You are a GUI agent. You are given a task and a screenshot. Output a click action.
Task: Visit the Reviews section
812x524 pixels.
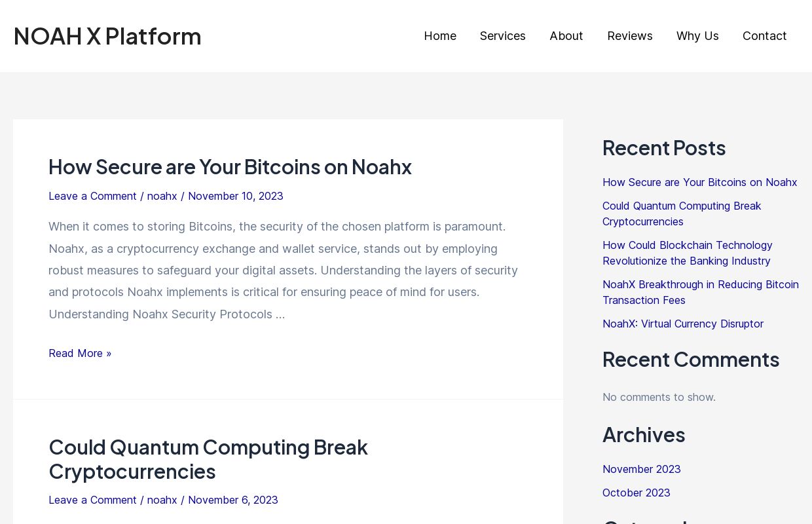click(x=629, y=36)
